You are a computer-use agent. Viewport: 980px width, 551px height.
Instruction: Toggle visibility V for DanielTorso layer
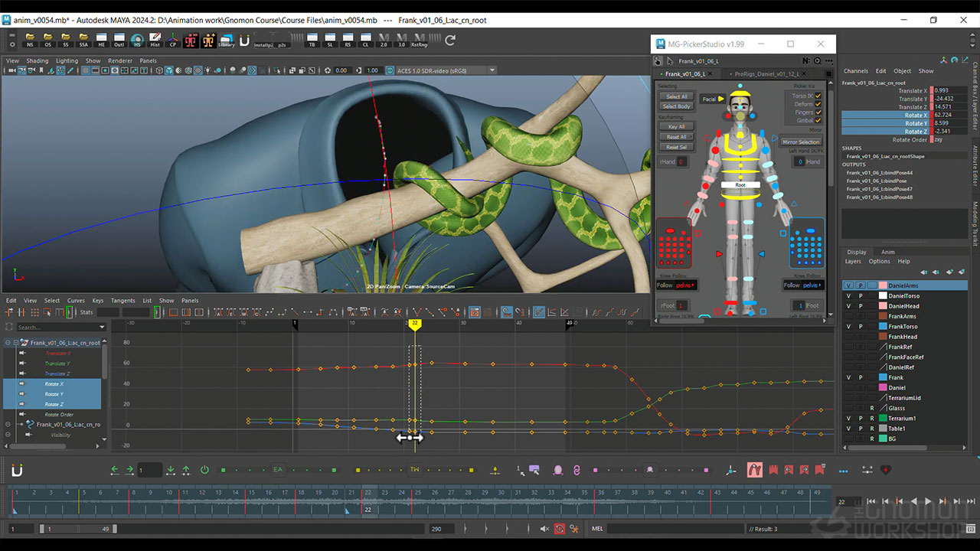pos(848,296)
